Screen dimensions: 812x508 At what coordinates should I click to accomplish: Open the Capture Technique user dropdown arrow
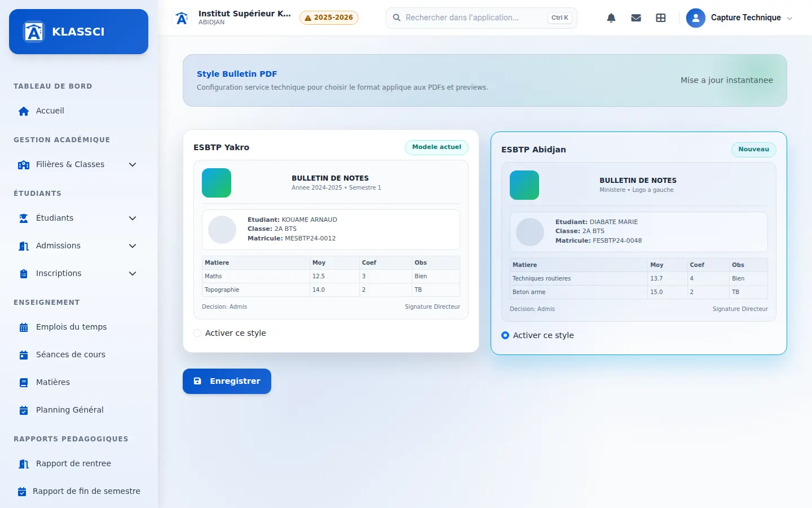pyautogui.click(x=789, y=18)
